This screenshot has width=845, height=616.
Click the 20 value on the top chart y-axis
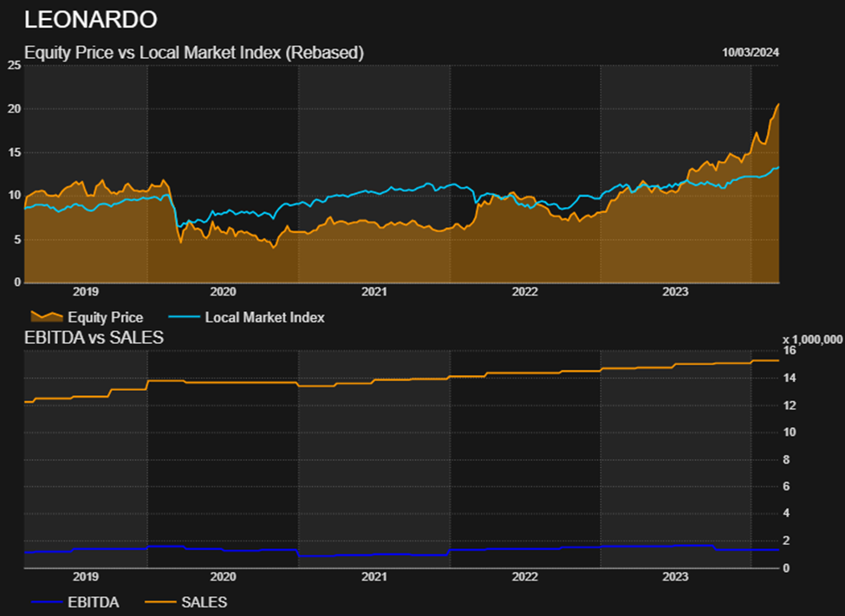pos(15,109)
